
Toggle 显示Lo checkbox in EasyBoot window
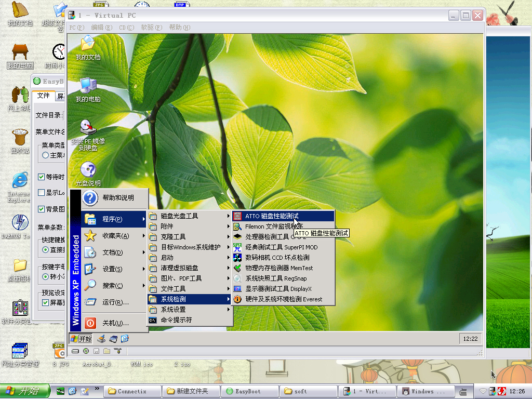(42, 192)
